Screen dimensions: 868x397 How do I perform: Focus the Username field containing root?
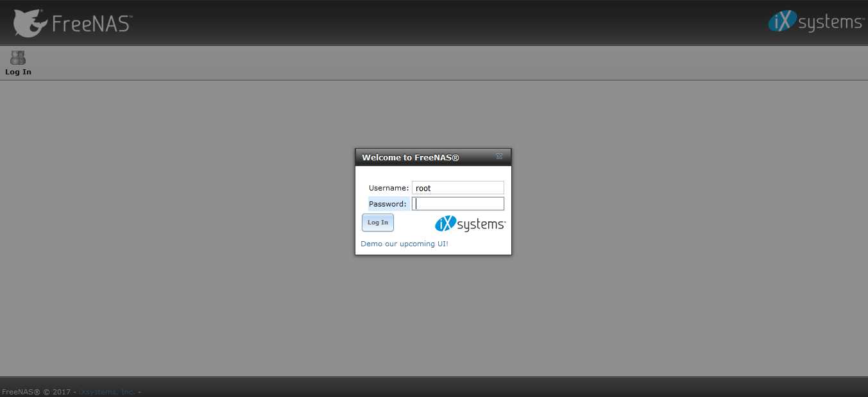(x=458, y=188)
